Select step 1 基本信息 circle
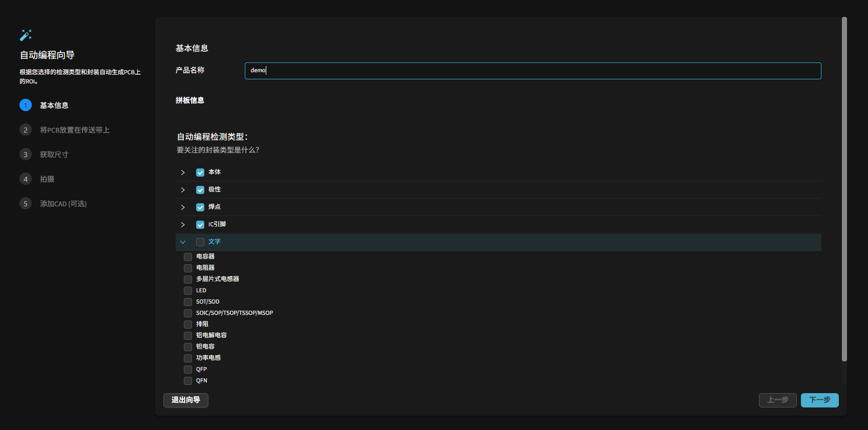This screenshot has height=430, width=868. (26, 105)
